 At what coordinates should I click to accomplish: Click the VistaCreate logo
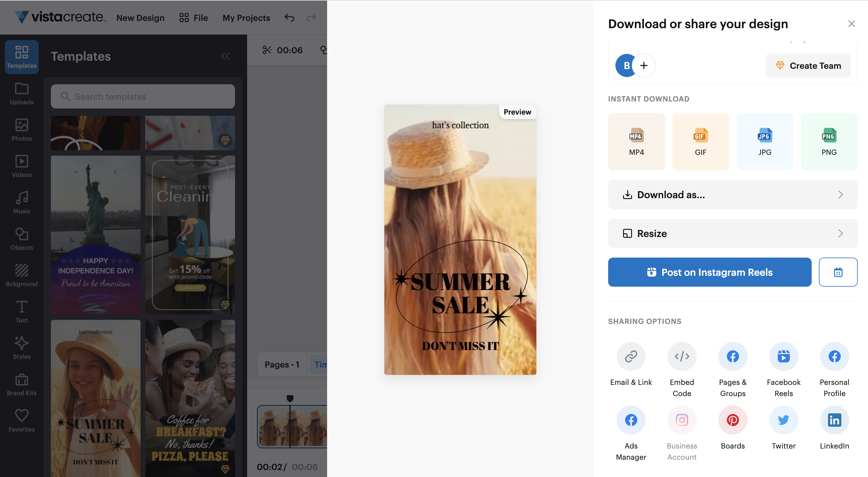tap(60, 17)
